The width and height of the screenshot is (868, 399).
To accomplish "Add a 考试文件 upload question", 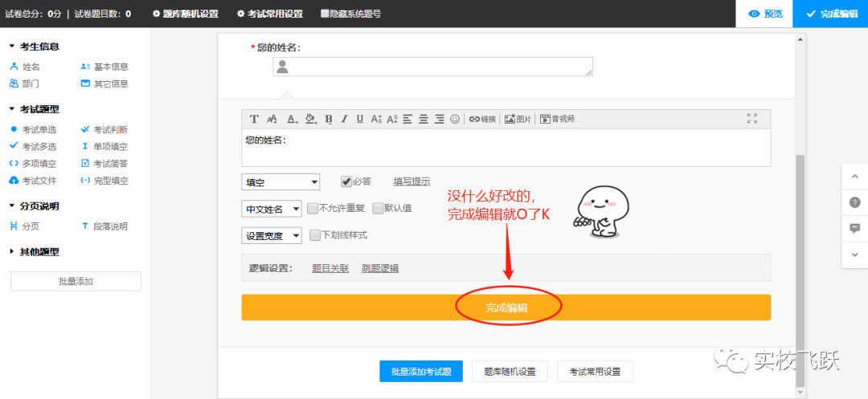I will pyautogui.click(x=33, y=181).
